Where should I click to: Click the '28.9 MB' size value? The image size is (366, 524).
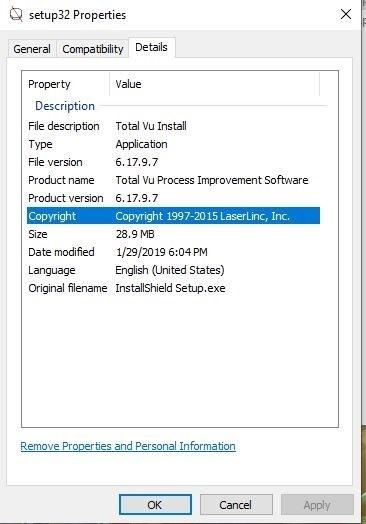click(x=135, y=234)
